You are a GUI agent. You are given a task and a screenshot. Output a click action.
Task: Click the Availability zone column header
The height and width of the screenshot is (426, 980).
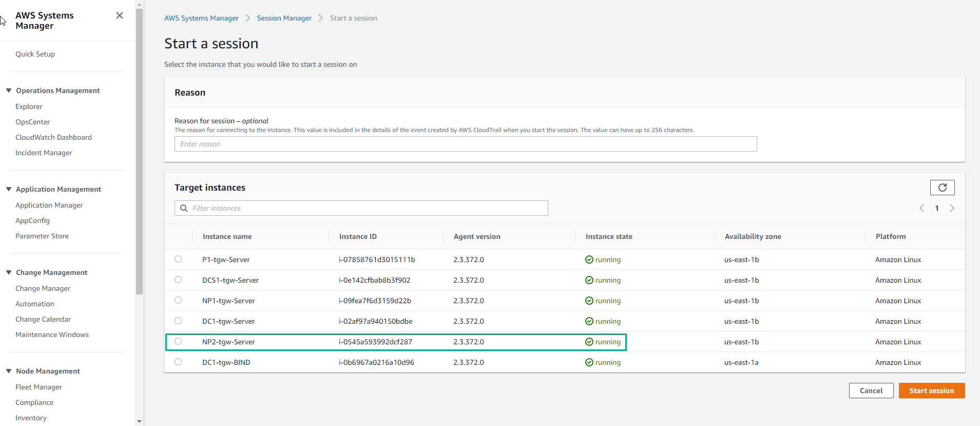click(753, 236)
